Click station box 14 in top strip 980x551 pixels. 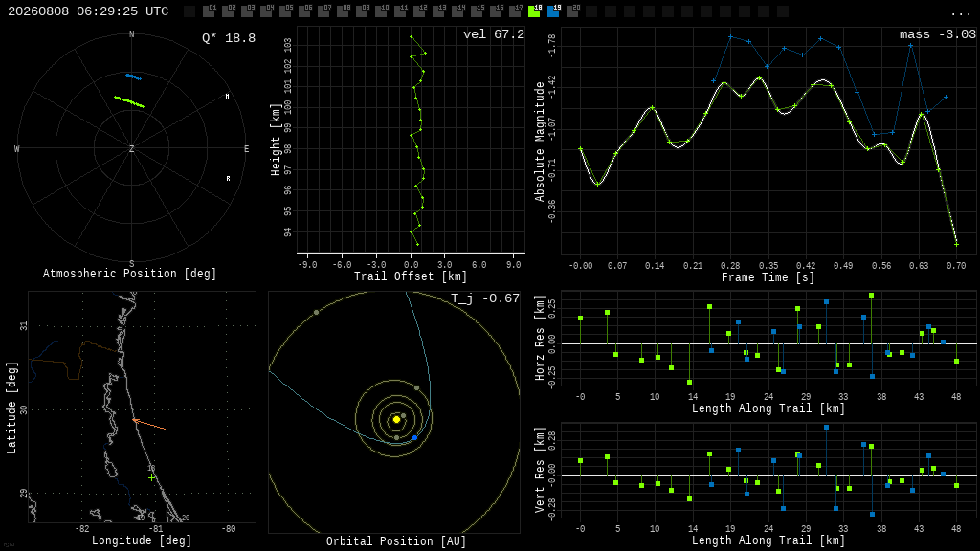[458, 11]
